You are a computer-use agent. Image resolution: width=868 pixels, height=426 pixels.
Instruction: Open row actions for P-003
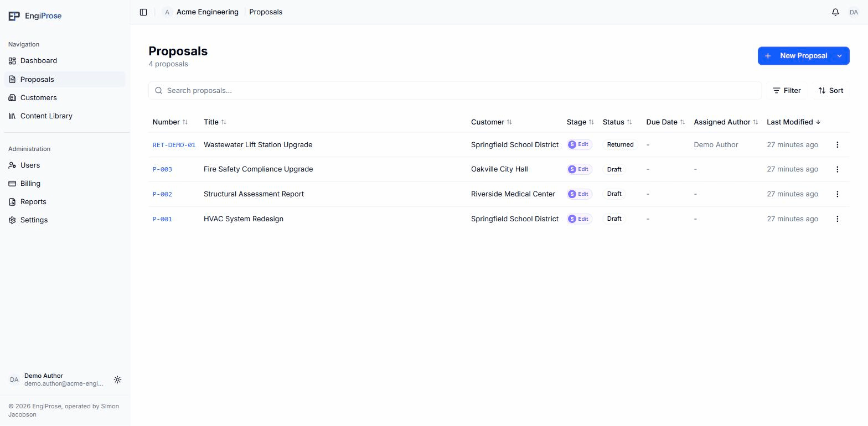[837, 169]
